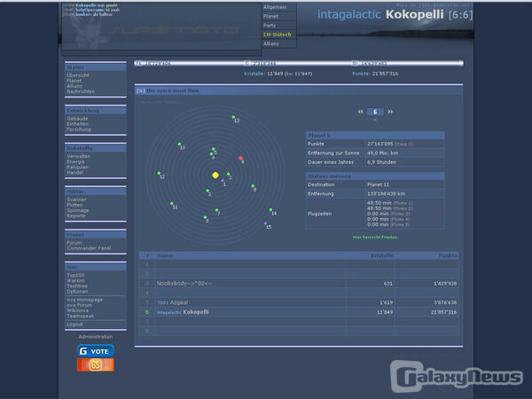Select planet 12 on the outer orbit

pos(159,174)
